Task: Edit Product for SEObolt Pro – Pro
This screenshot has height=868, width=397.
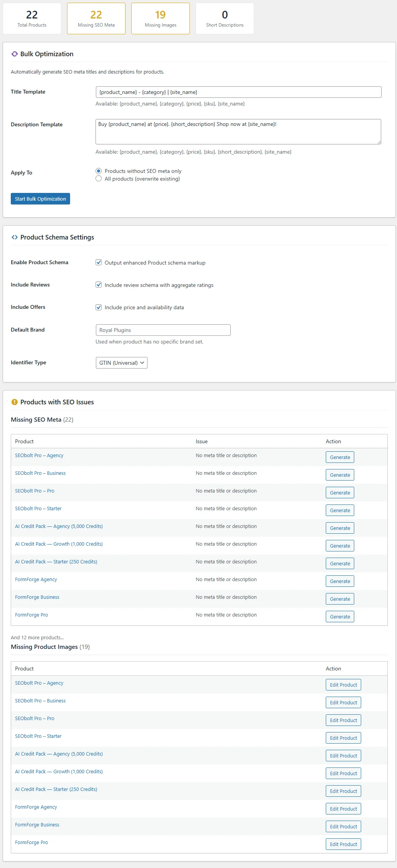Action: click(x=343, y=720)
